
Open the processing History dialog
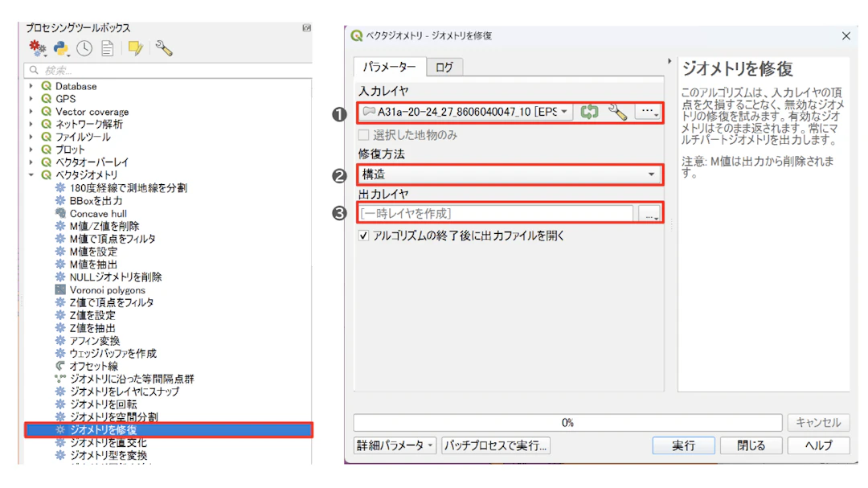[x=84, y=48]
